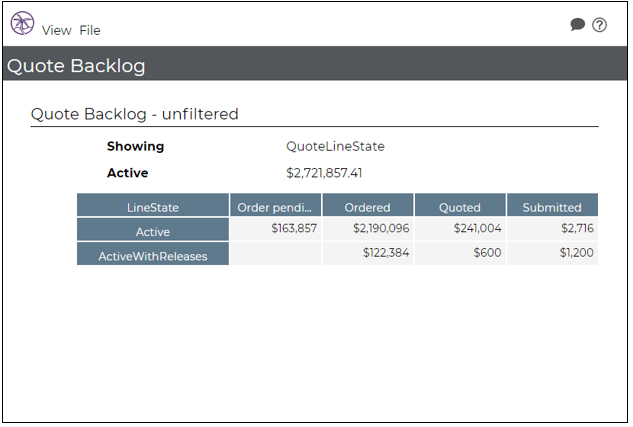Open the help question mark icon

tap(599, 25)
